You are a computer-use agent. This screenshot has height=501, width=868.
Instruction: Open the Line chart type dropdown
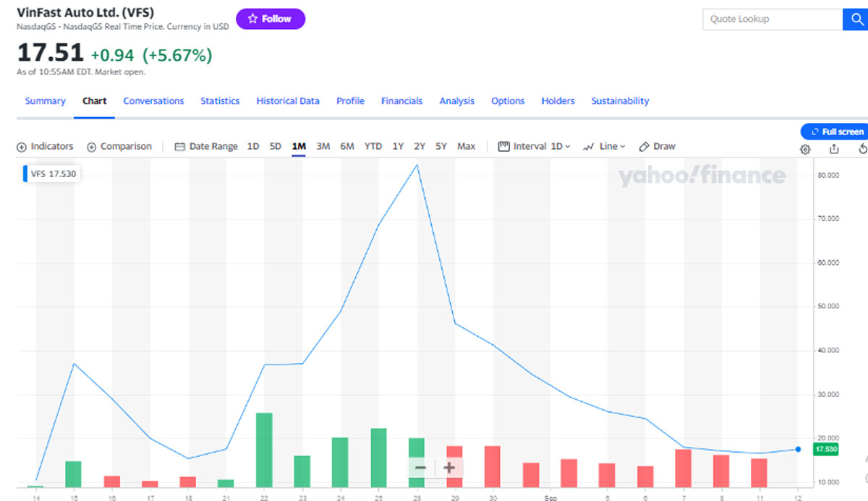pyautogui.click(x=604, y=146)
